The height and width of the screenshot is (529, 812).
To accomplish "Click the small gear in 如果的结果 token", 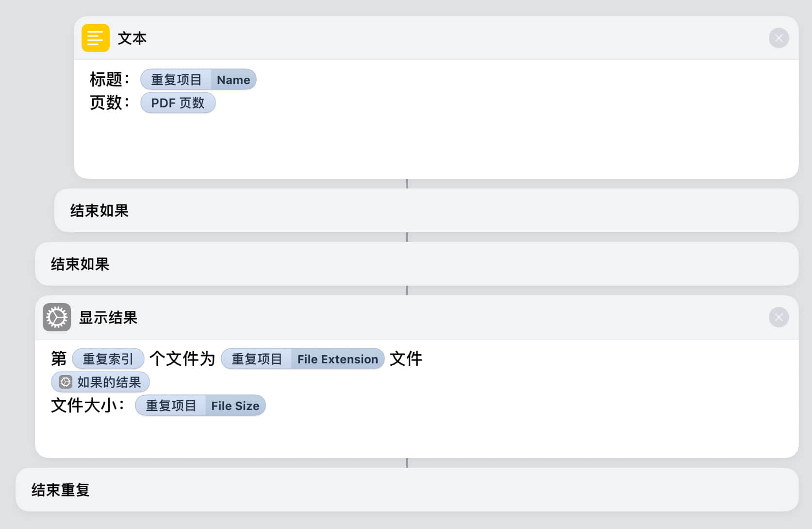I will [x=66, y=382].
